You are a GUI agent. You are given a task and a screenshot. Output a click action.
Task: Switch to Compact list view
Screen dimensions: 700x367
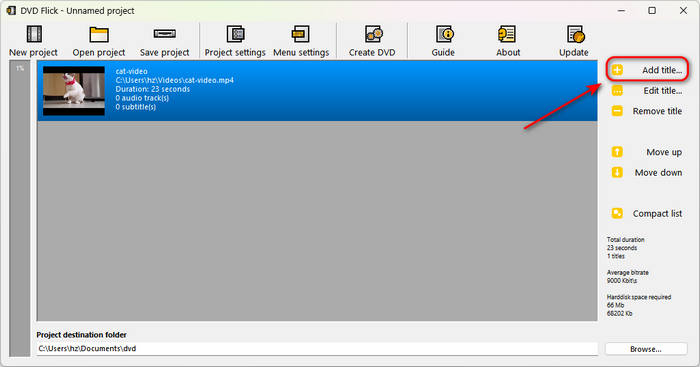647,214
